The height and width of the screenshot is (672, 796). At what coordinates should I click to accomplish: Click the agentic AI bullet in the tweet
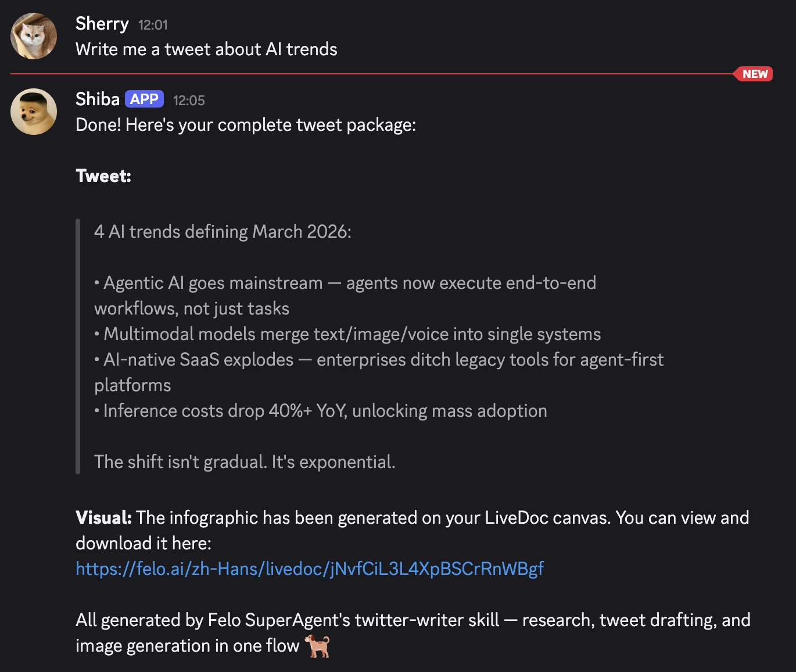click(345, 283)
